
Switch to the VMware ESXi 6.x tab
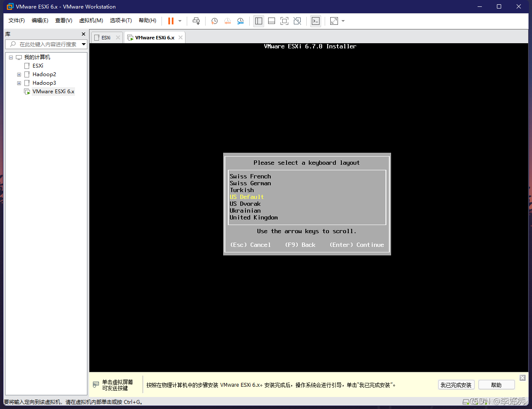tap(155, 38)
